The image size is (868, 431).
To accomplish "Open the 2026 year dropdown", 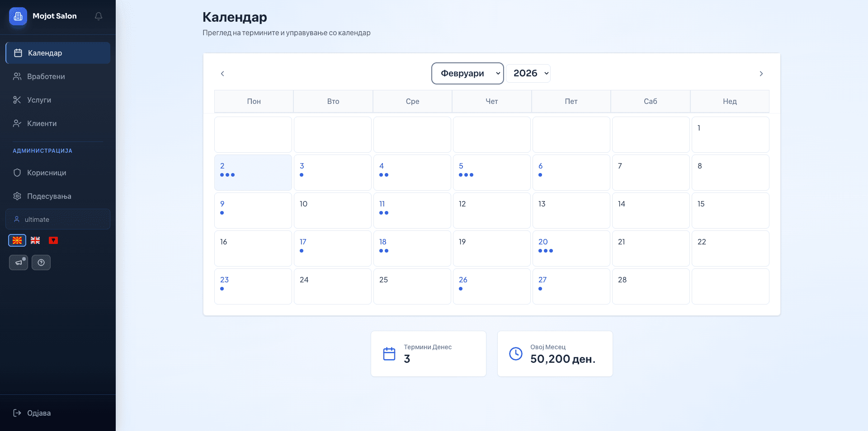I will pyautogui.click(x=528, y=73).
